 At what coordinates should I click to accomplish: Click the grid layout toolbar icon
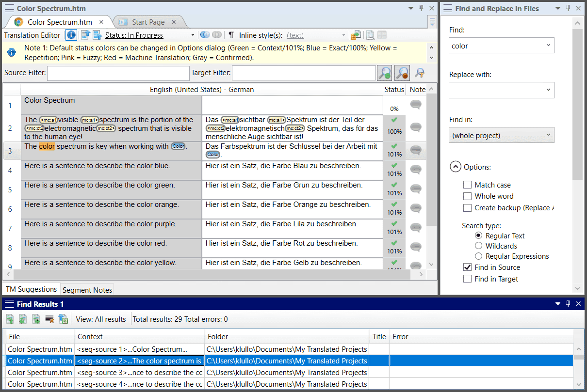click(x=382, y=35)
